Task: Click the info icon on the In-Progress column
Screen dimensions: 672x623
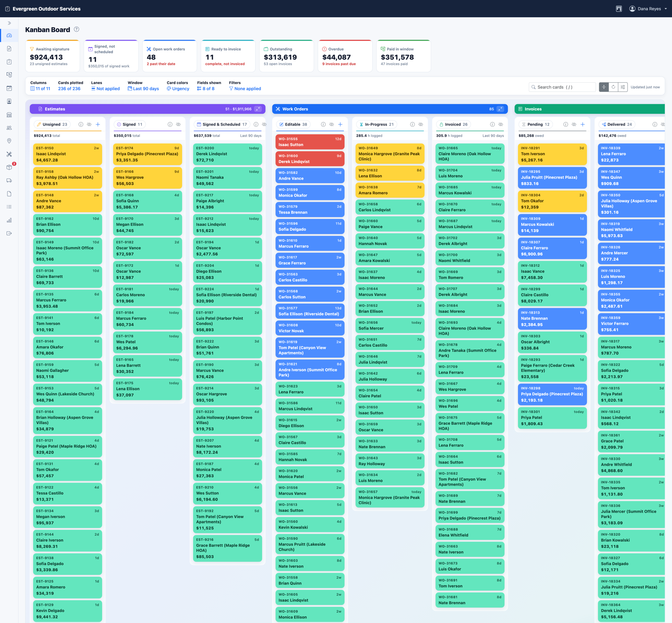Action: point(412,125)
